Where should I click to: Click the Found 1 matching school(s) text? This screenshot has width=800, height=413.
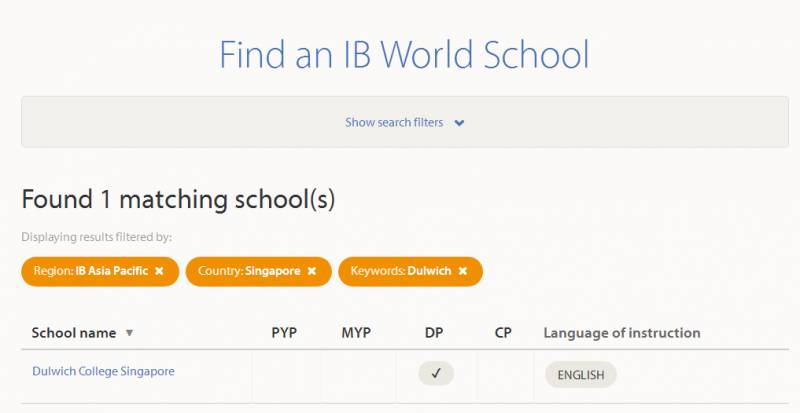[x=178, y=199]
